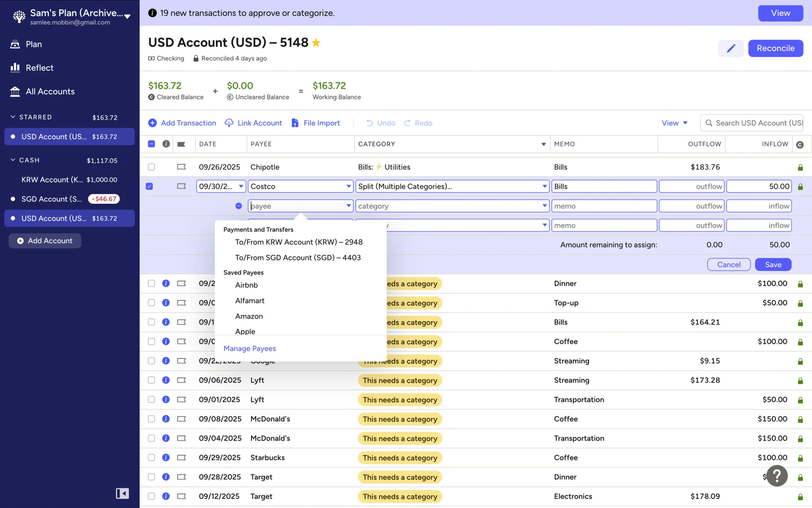
Task: Click info icon on Starbucks transaction
Action: tap(166, 458)
